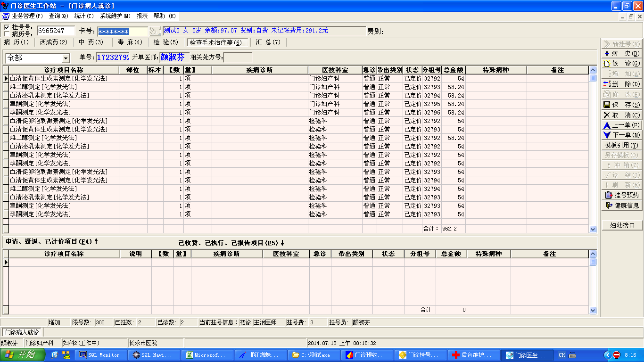Go to previous order 上一单(F)
Viewport: 644px width, 362px height.
(x=622, y=125)
